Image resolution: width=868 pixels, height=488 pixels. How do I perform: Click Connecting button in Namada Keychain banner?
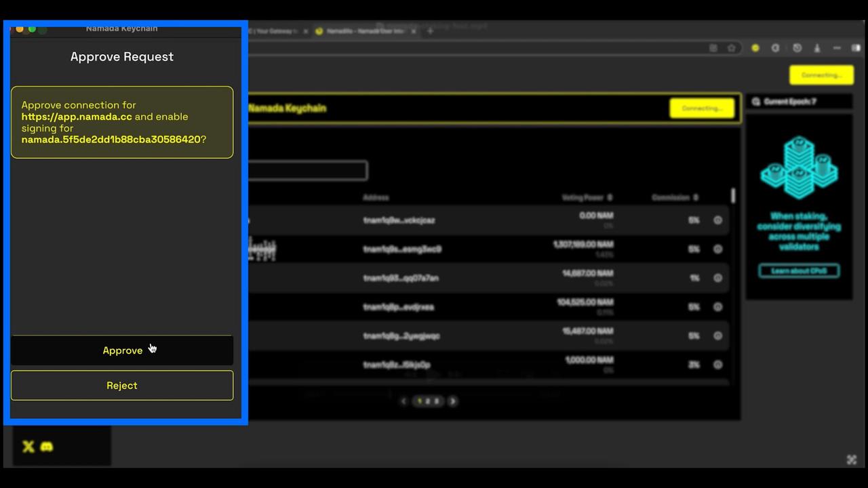click(x=702, y=108)
